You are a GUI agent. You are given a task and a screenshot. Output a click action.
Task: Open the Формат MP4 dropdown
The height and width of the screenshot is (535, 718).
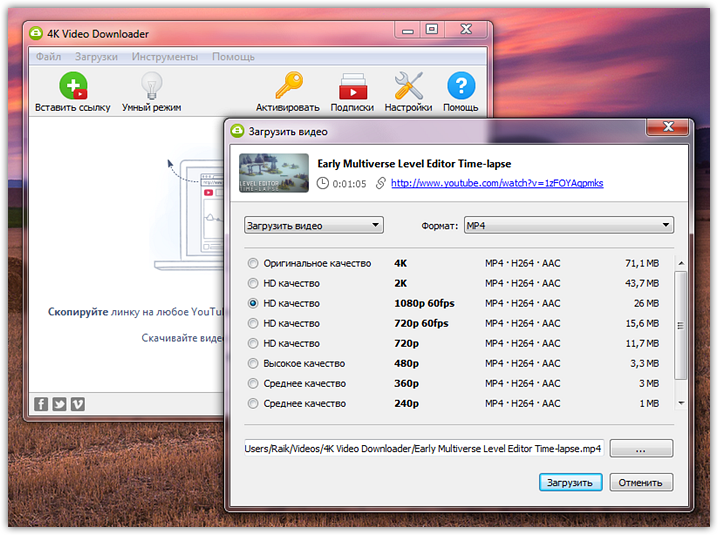pyautogui.click(x=569, y=225)
